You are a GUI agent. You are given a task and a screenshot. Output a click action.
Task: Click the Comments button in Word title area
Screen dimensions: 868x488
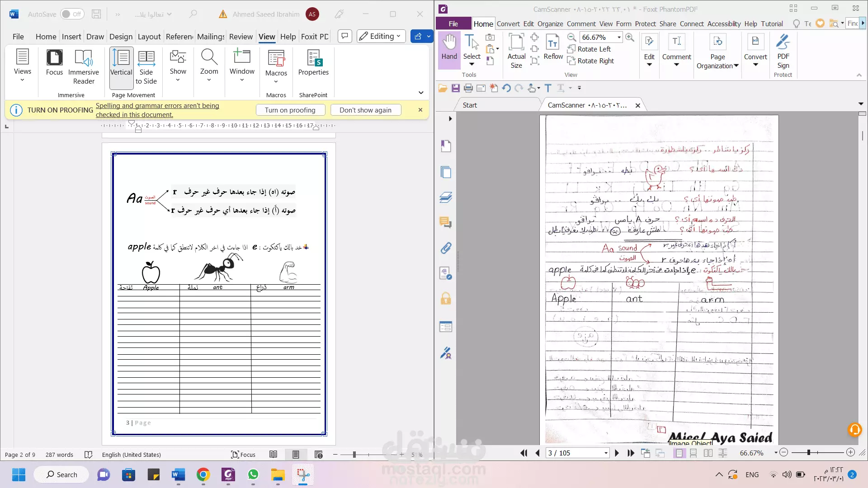tap(344, 36)
